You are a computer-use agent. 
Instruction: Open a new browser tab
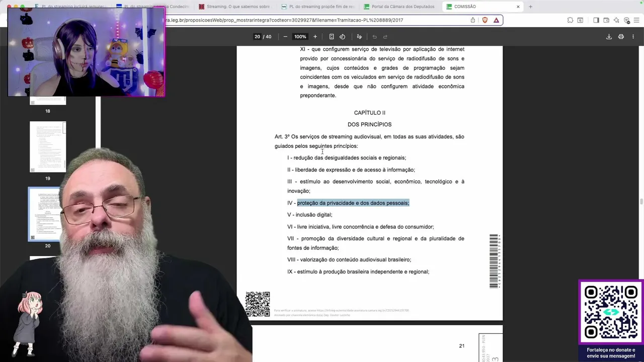tap(530, 7)
